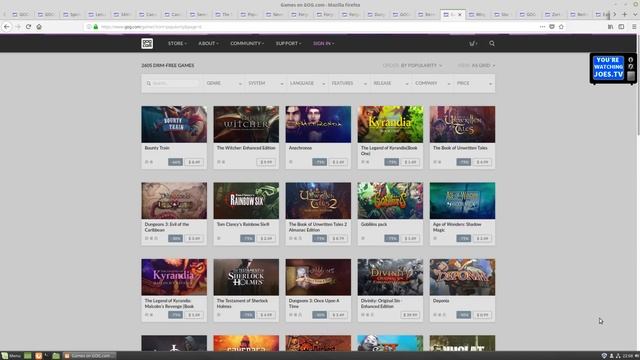This screenshot has width=640, height=360.
Task: Click the You're Watching Joes.tv overlay badge
Action: pyautogui.click(x=613, y=68)
